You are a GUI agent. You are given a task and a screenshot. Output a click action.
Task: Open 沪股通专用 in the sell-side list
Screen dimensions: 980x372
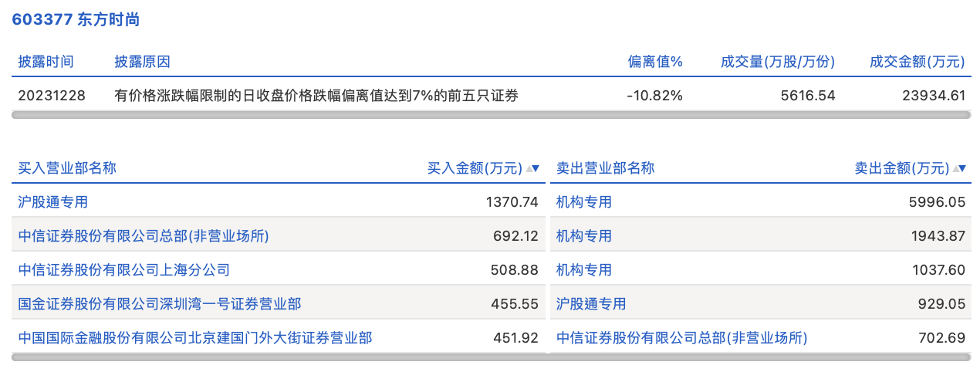tap(591, 304)
